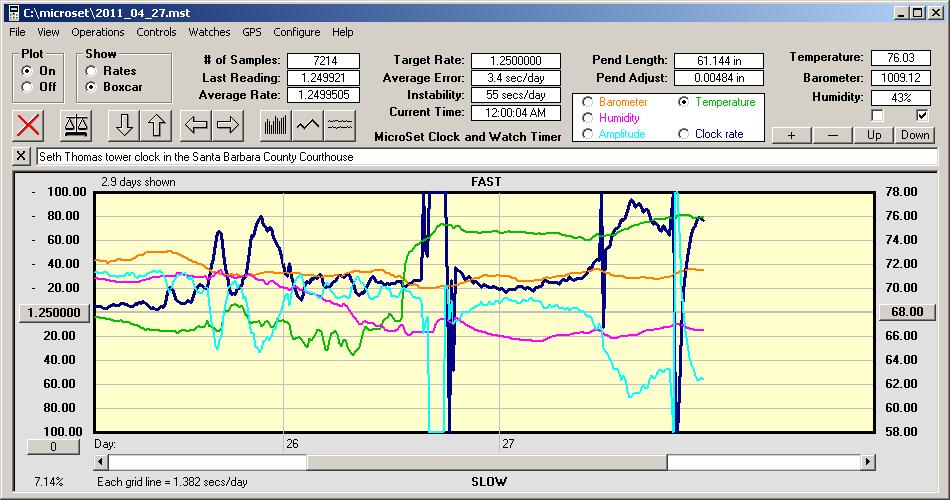Toggle the unchecked checkbox under Humidity
Viewport: 950px width, 500px height.
877,115
